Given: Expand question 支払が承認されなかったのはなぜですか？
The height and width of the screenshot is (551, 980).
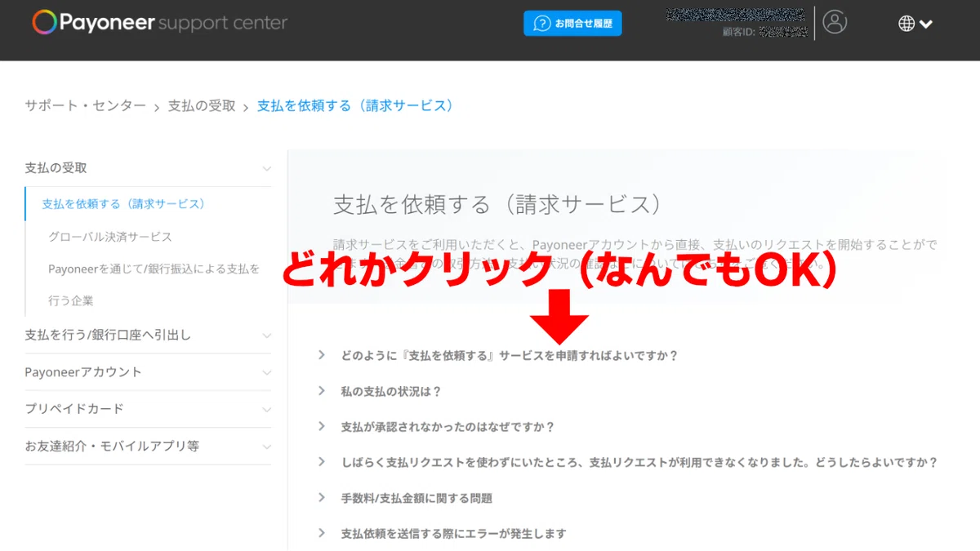Looking at the screenshot, I should pos(436,427).
